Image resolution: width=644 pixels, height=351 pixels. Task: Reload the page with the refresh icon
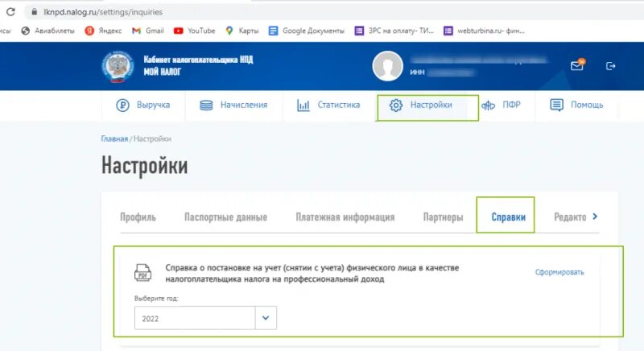10,12
